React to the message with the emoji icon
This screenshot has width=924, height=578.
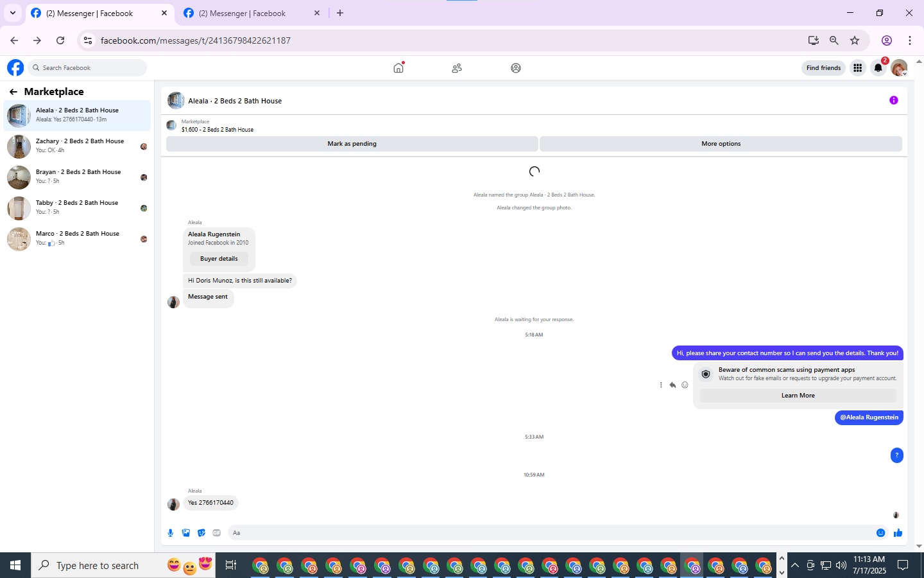(685, 385)
